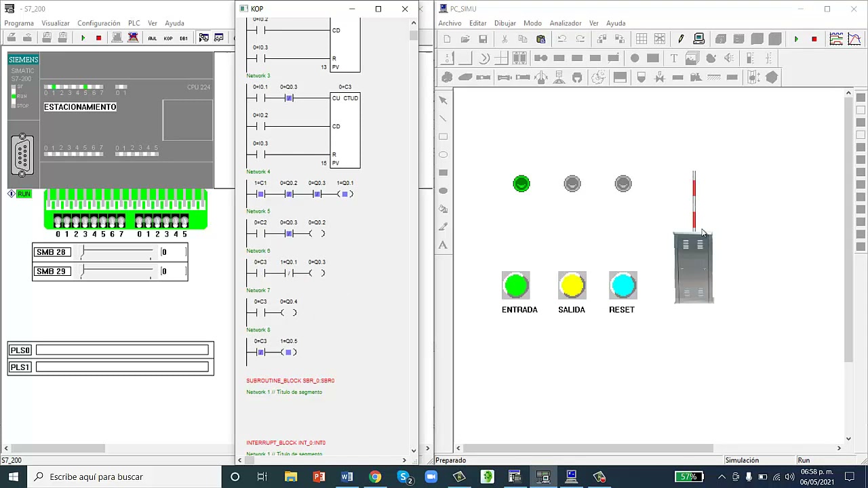
Task: Click the Paste icon in PC_SIMU toolbar
Action: tap(540, 39)
